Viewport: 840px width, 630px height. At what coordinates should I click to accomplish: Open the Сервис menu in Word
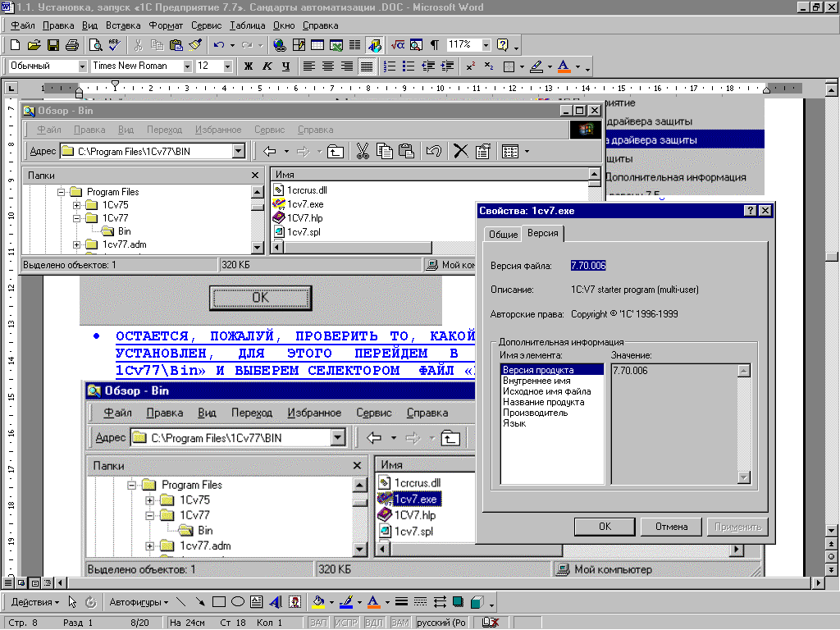point(206,25)
